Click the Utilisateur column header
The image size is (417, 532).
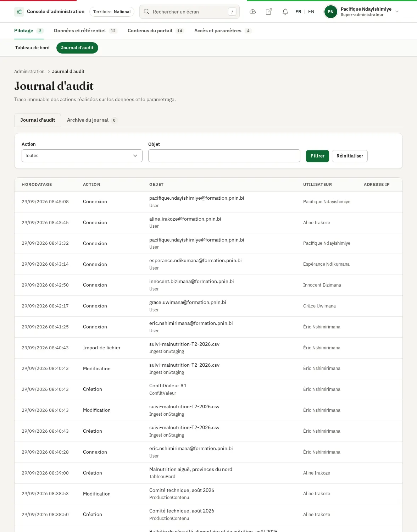[317, 184]
